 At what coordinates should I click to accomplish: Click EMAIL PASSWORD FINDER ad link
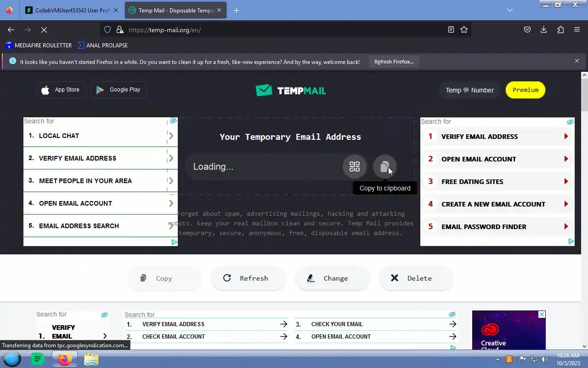(x=484, y=227)
